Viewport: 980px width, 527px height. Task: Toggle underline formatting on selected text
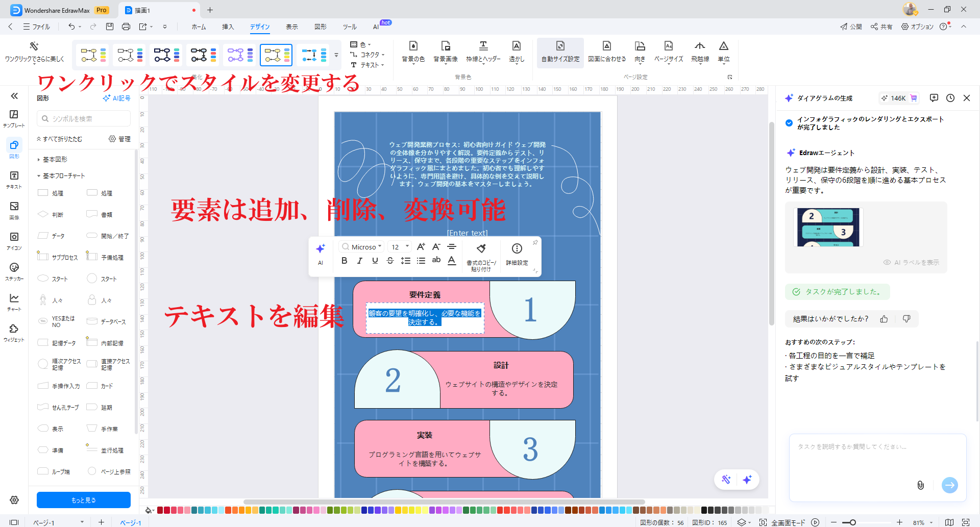click(x=375, y=261)
